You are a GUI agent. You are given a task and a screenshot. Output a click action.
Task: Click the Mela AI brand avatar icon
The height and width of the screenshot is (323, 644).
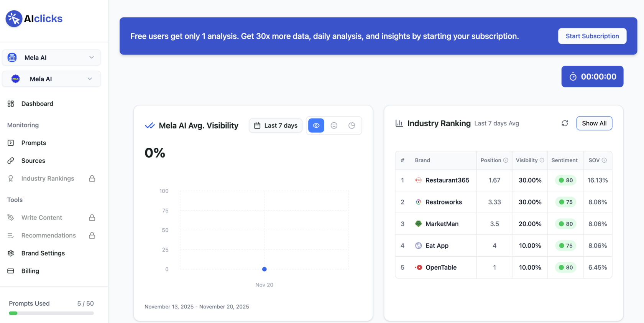pyautogui.click(x=16, y=79)
